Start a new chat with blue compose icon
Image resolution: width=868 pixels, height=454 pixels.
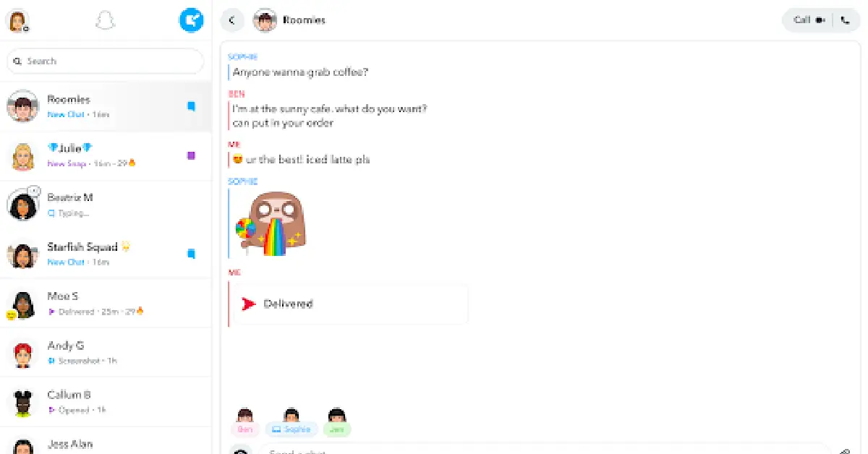tap(192, 20)
